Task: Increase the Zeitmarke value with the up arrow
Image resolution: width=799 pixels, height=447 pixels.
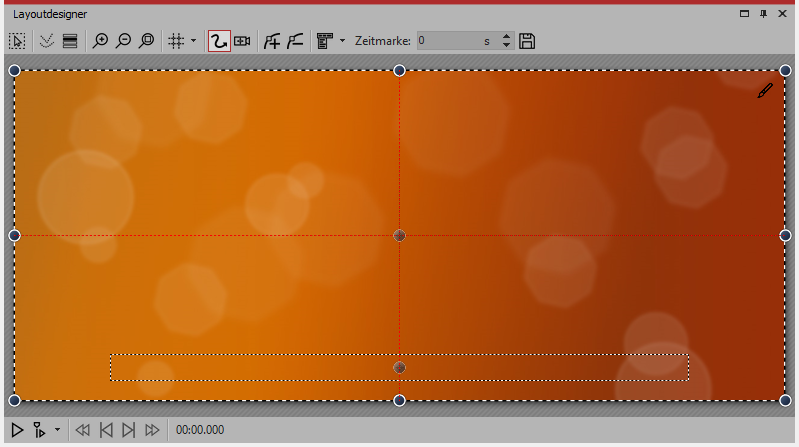Action: (506, 37)
